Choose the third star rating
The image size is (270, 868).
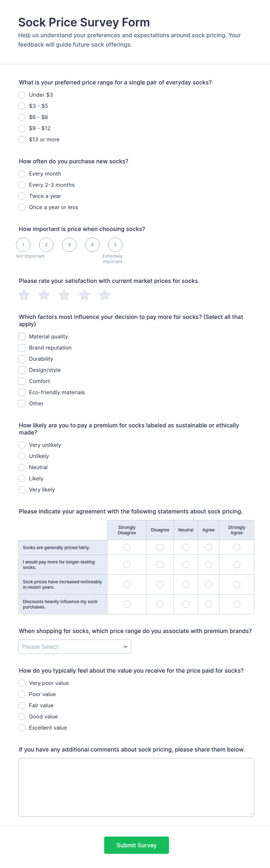coord(64,295)
